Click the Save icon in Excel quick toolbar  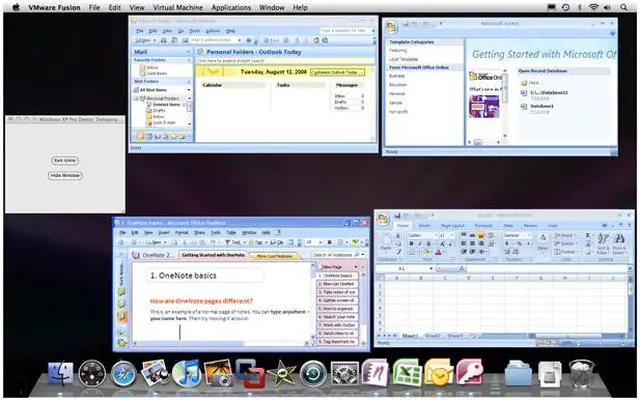[x=397, y=216]
